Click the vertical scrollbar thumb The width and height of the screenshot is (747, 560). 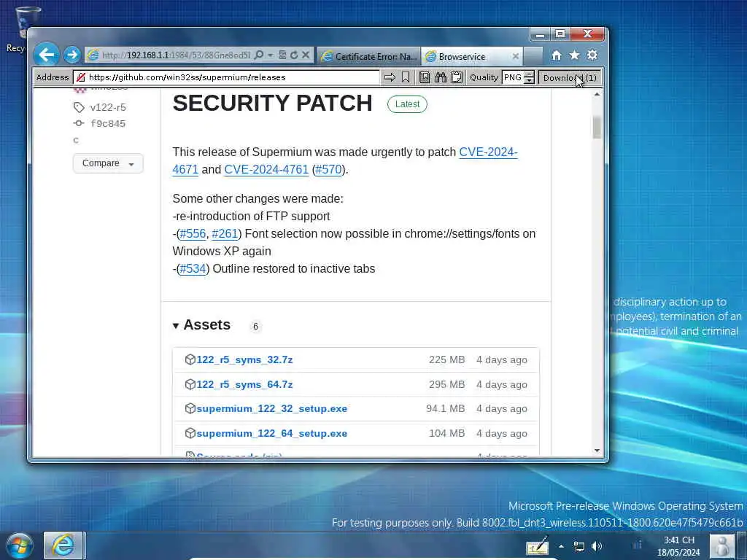597,127
